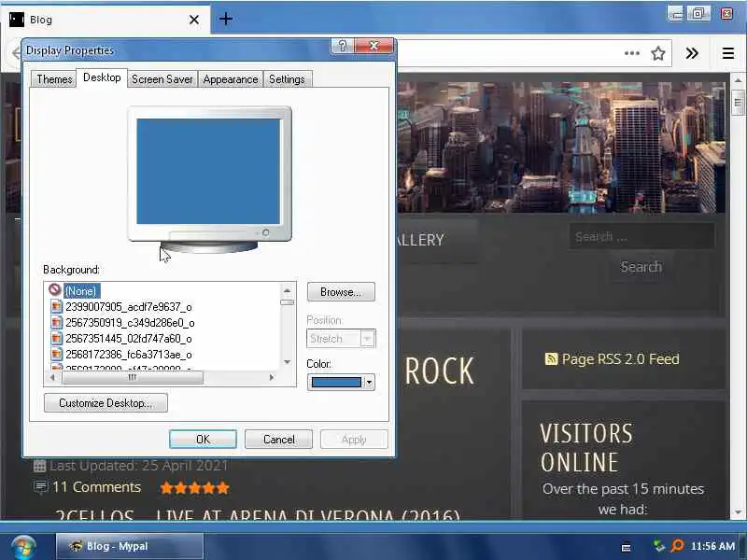Open the Position Stretch dropdown

(341, 339)
